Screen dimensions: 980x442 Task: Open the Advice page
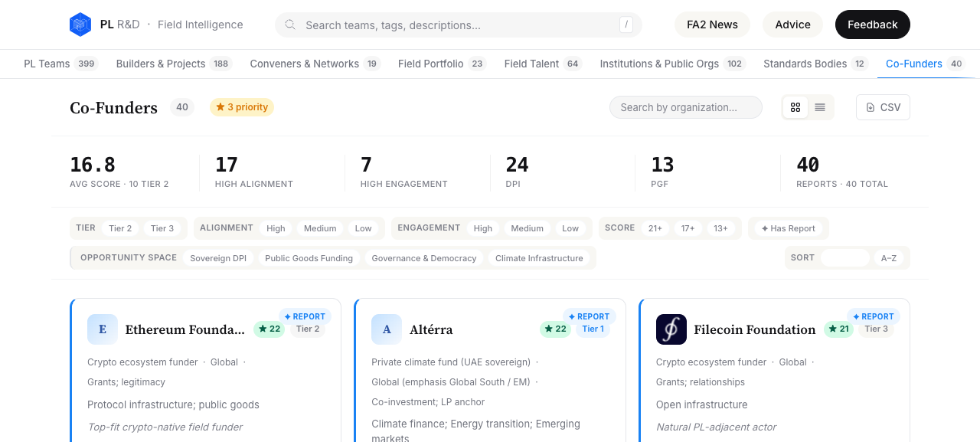pos(792,25)
